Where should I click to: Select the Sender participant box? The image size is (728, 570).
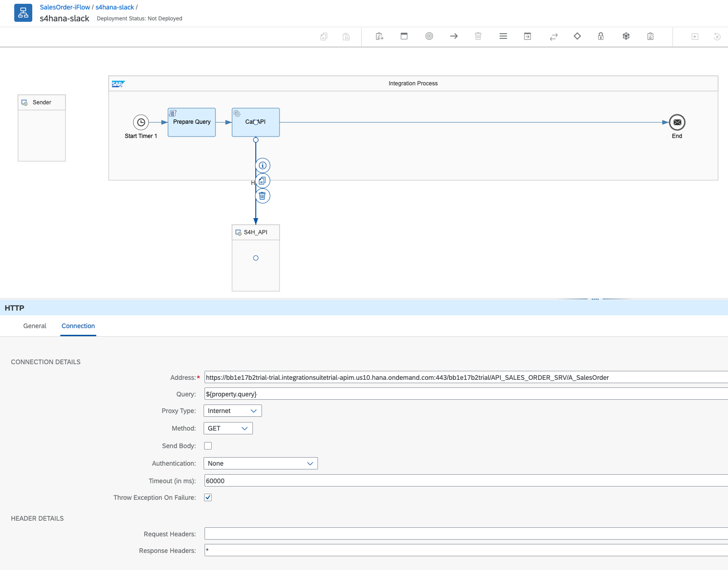[x=42, y=128]
